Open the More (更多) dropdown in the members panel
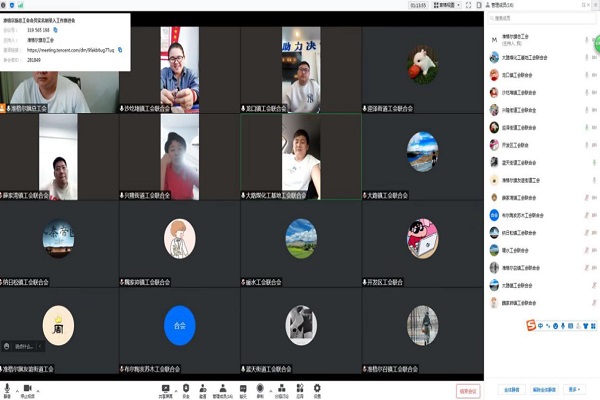 click(574, 390)
